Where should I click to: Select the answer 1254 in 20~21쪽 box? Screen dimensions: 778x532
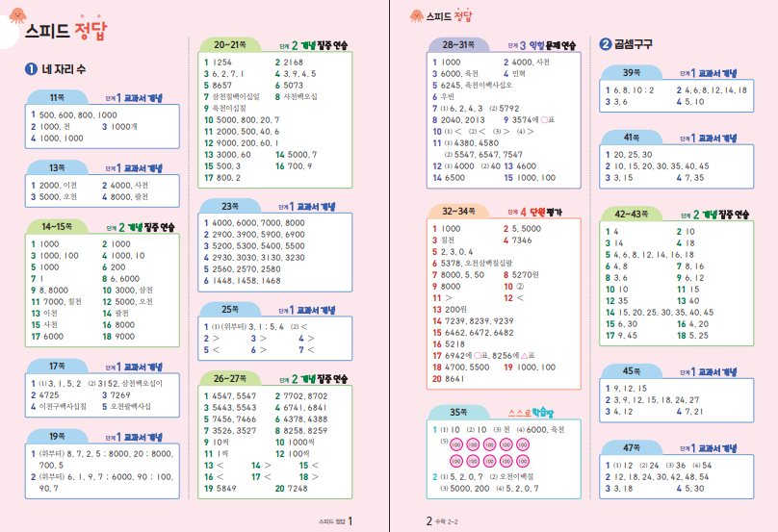click(221, 63)
